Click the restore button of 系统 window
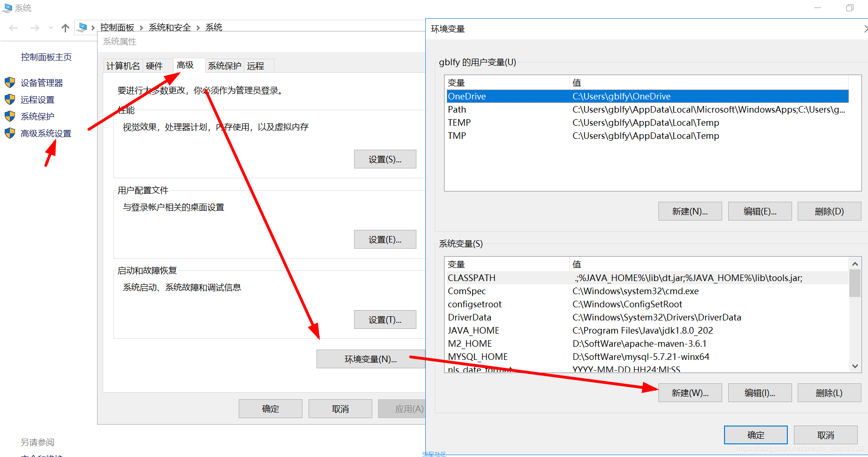 point(850,8)
